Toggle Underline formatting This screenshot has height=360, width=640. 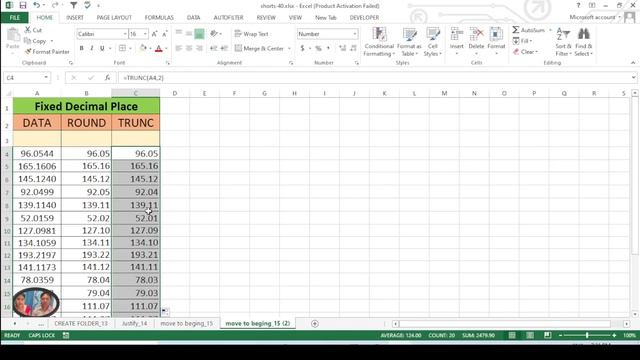click(102, 49)
